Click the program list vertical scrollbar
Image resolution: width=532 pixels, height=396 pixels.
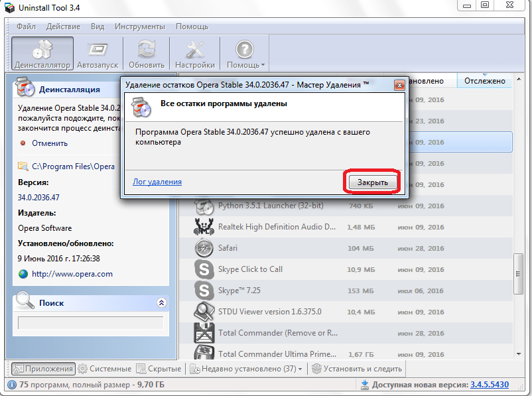click(x=519, y=279)
